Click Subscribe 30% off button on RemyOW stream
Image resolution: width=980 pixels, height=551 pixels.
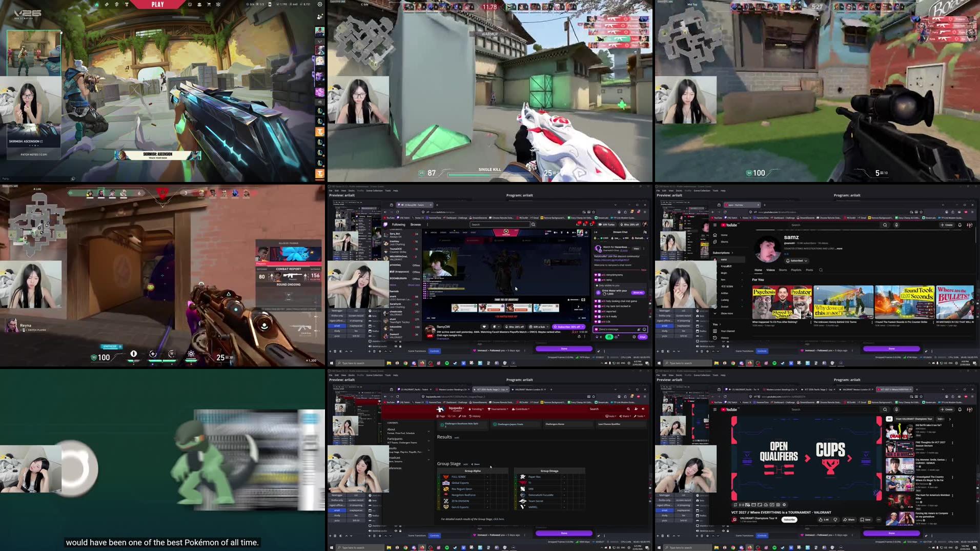(568, 327)
